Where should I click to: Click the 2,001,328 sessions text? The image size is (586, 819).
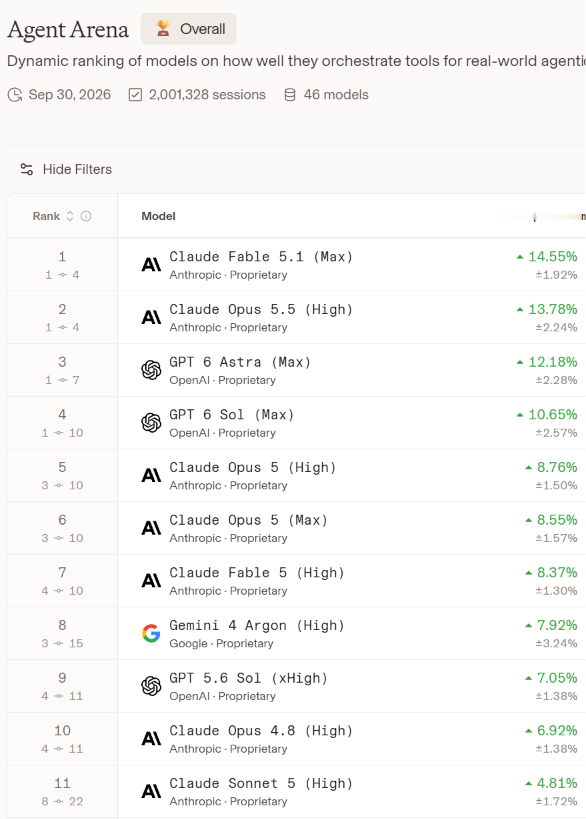pos(207,95)
